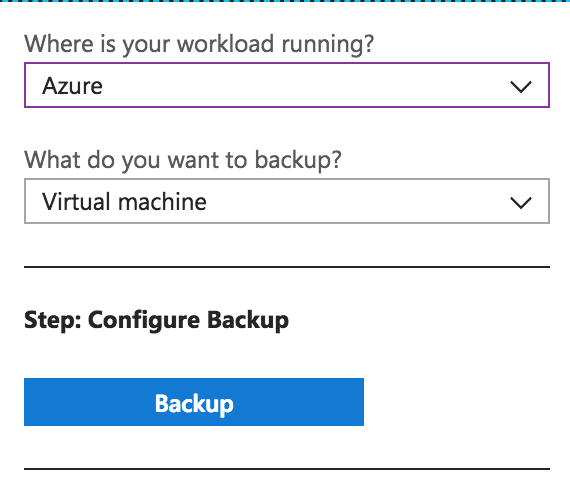The width and height of the screenshot is (570, 498).
Task: Click the chevron icon beside Virtual machine
Action: (x=521, y=203)
